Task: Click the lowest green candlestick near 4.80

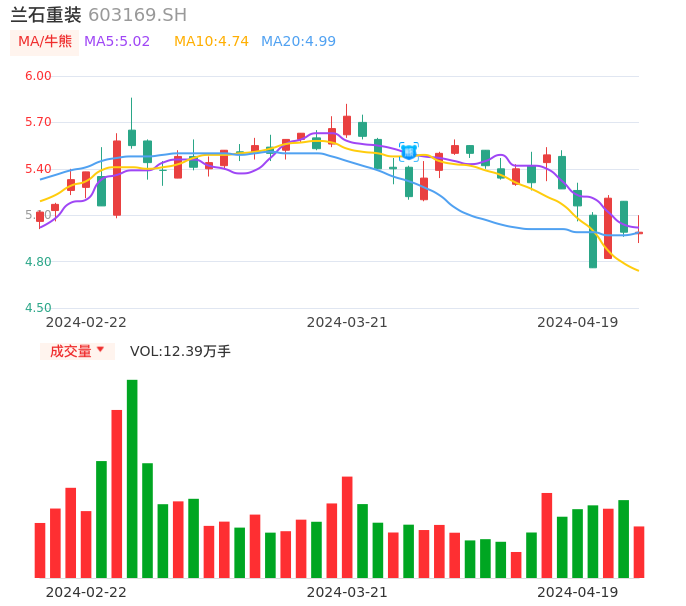Action: click(593, 241)
